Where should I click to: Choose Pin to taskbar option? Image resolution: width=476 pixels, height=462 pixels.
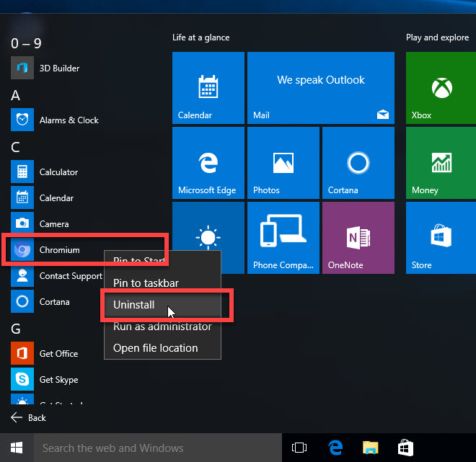tap(146, 283)
